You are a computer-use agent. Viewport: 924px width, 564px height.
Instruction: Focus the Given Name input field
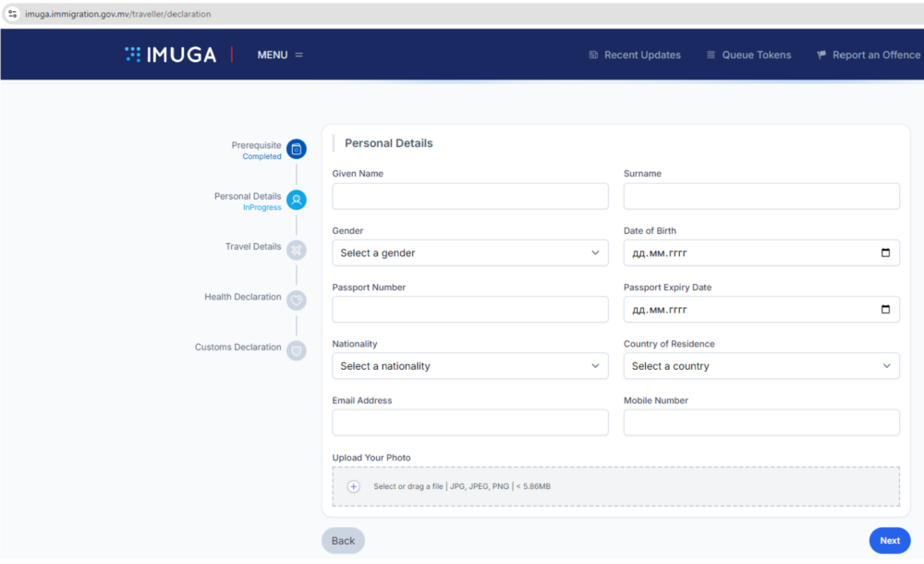[x=469, y=196]
